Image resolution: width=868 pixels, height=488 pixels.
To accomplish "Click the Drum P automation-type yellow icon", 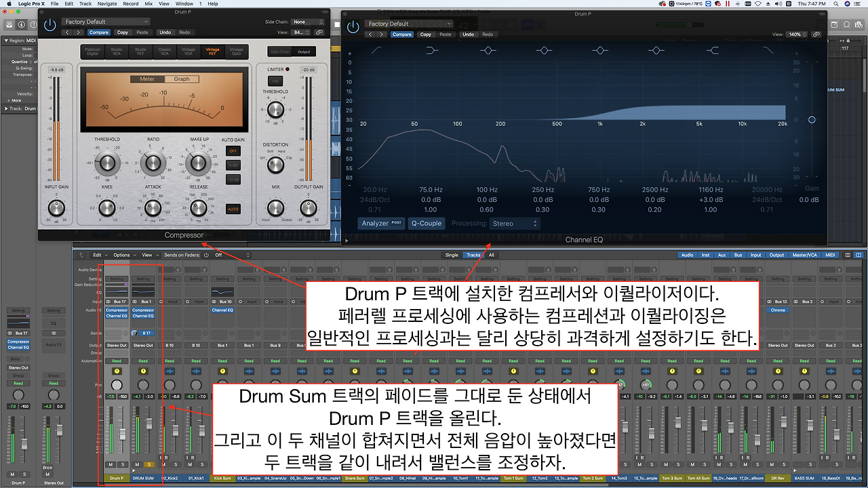I will (117, 371).
